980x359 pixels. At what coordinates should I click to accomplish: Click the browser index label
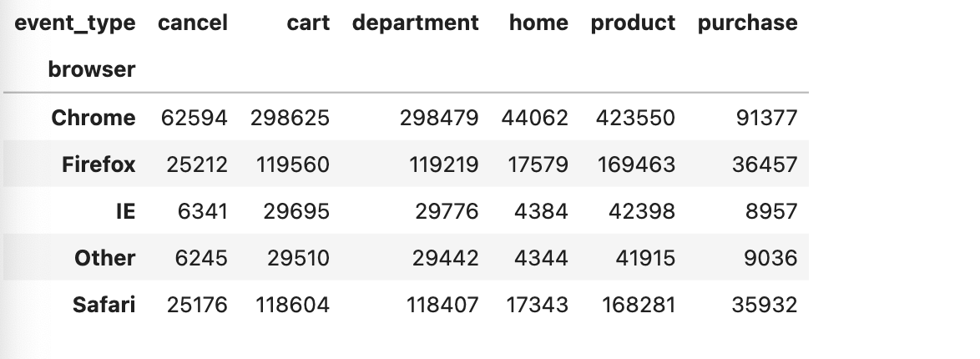91,69
